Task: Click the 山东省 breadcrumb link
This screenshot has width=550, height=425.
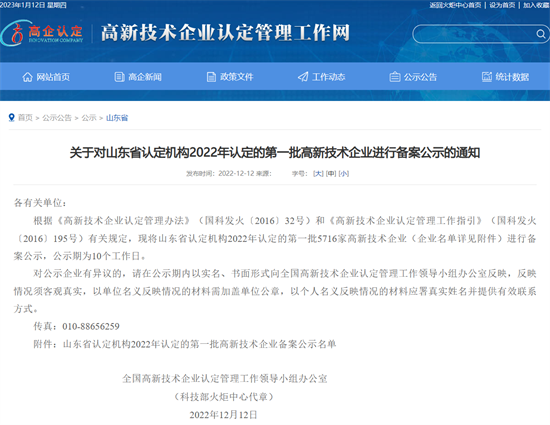Action: 117,118
